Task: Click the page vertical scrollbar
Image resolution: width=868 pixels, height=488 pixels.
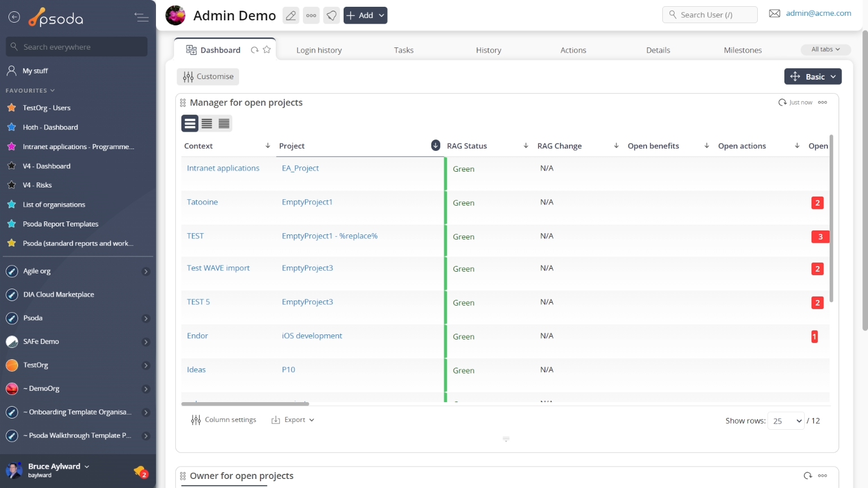Action: (865, 181)
